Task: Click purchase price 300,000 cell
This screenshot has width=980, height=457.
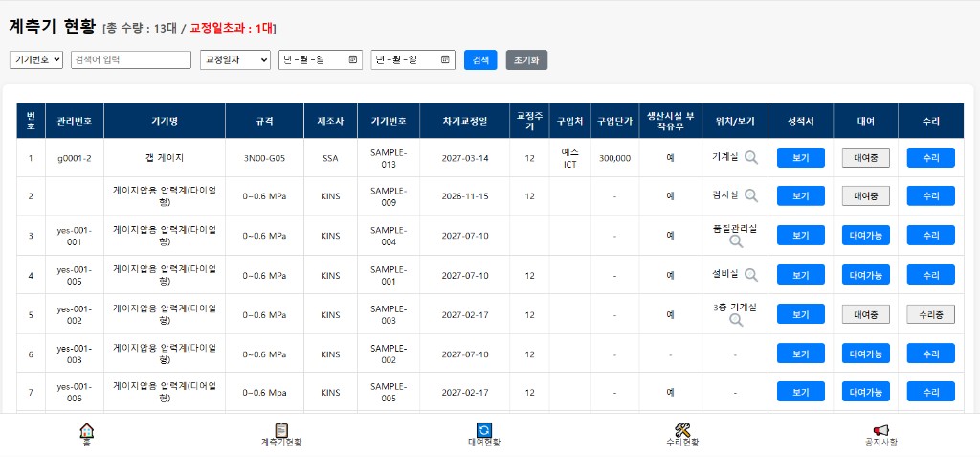Action: click(615, 158)
